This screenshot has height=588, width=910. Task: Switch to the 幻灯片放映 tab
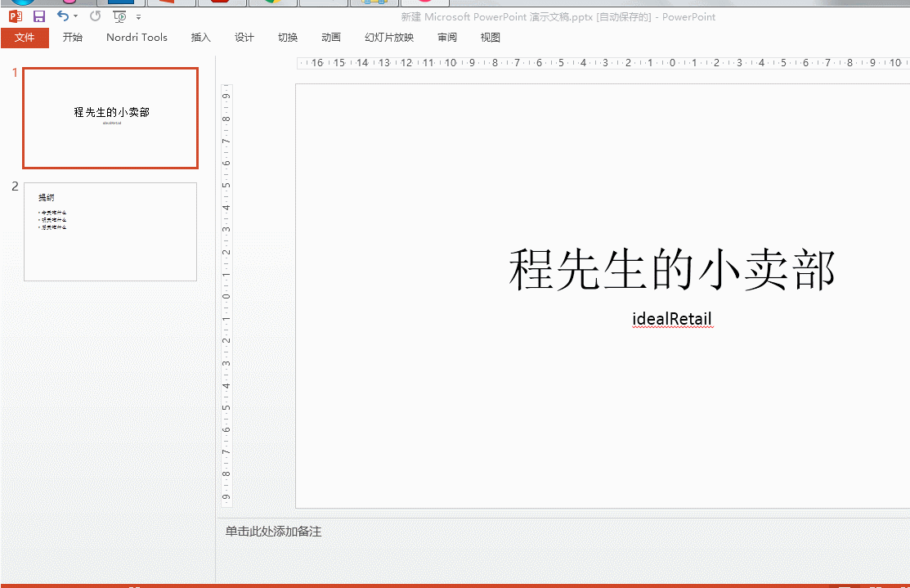pyautogui.click(x=388, y=37)
